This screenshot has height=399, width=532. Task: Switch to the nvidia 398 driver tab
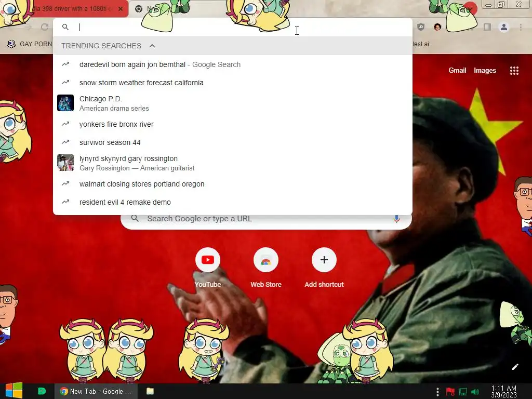coord(73,9)
